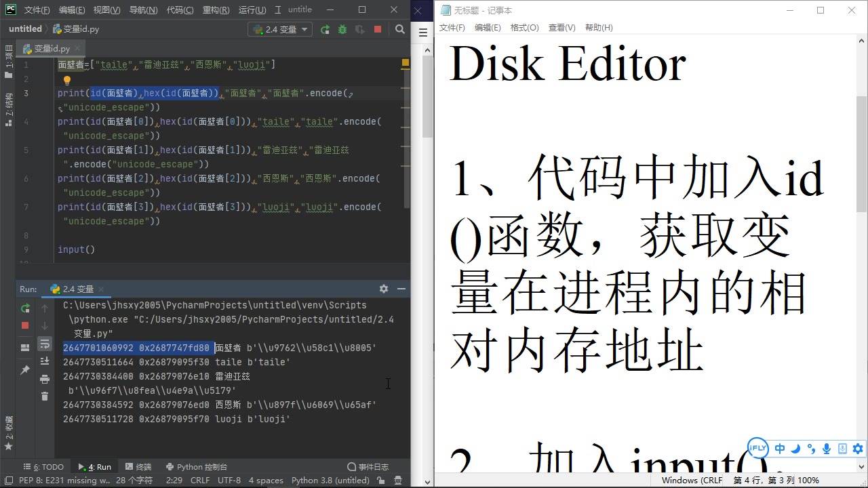Activate the iFLY microphone for voice input
The image size is (868, 488).
[x=826, y=448]
